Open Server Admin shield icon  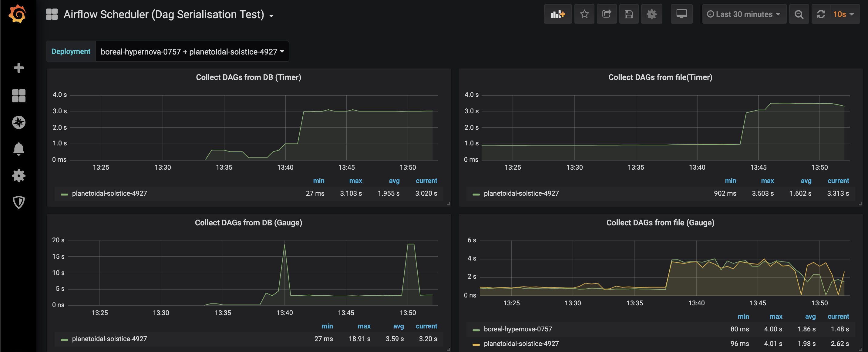pyautogui.click(x=19, y=202)
